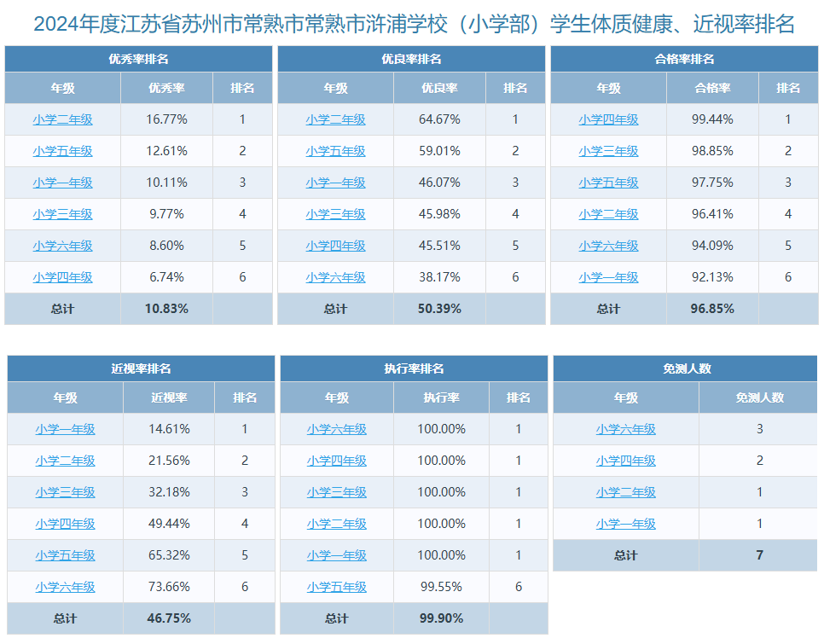The height and width of the screenshot is (644, 824).
Task: Click 小学三年级 in the 优良率排名 table
Action: click(336, 214)
